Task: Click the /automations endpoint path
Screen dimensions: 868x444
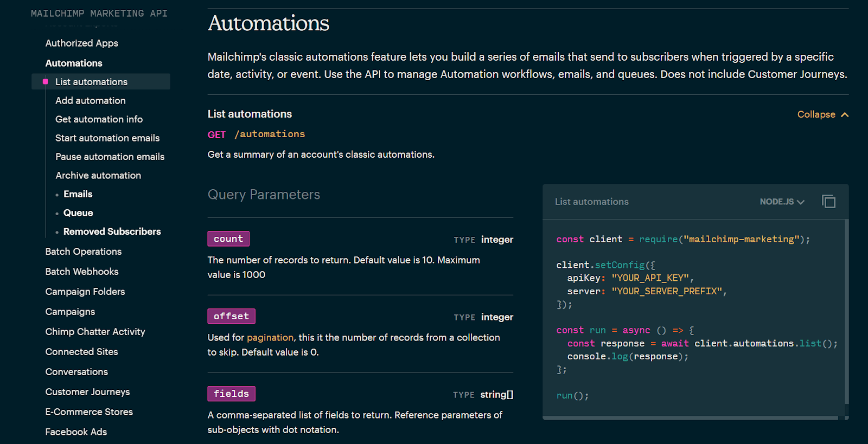Action: 270,134
